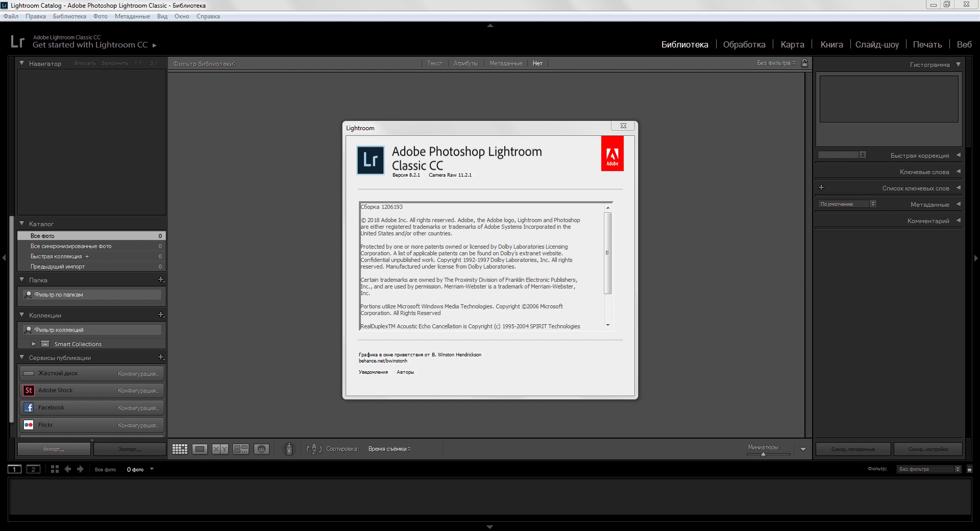Go forward with filmstrip right arrow

click(80, 469)
